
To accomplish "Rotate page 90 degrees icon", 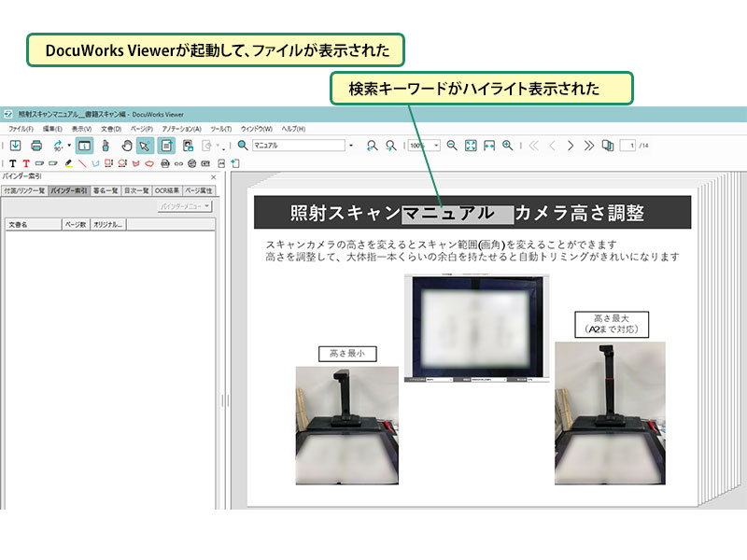I will point(58,146).
